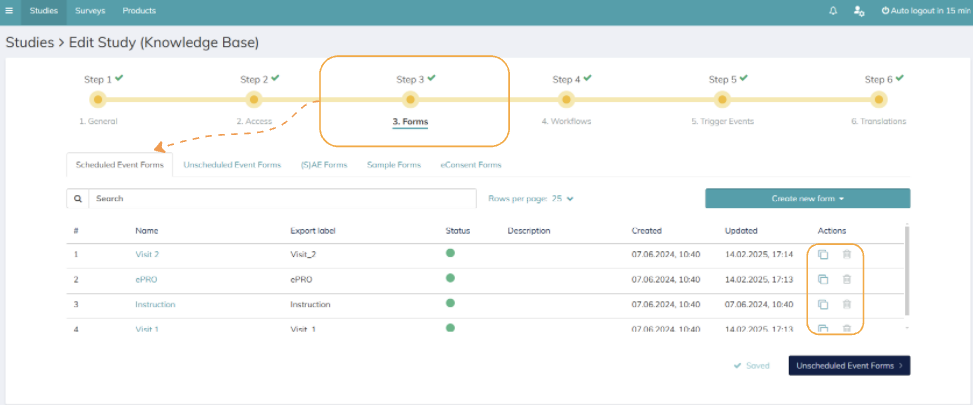Expand the Rows per page dropdown
This screenshot has width=973, height=405.
point(531,198)
